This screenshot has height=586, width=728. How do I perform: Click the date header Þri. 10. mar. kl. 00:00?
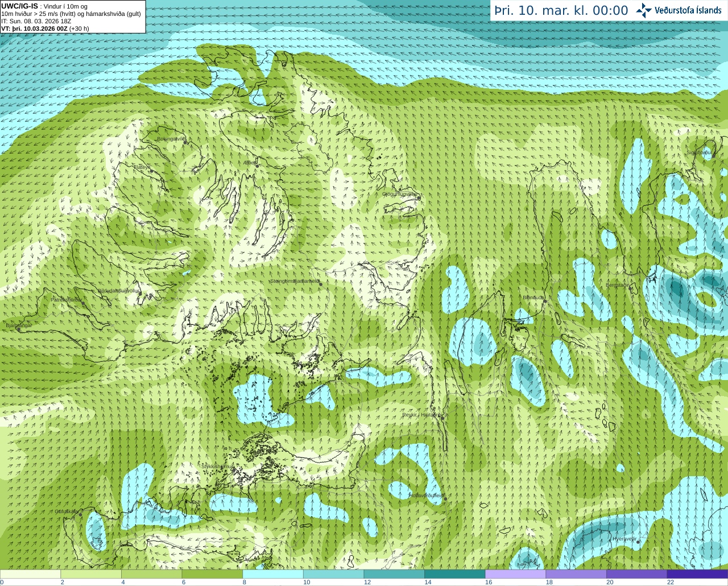(x=561, y=11)
